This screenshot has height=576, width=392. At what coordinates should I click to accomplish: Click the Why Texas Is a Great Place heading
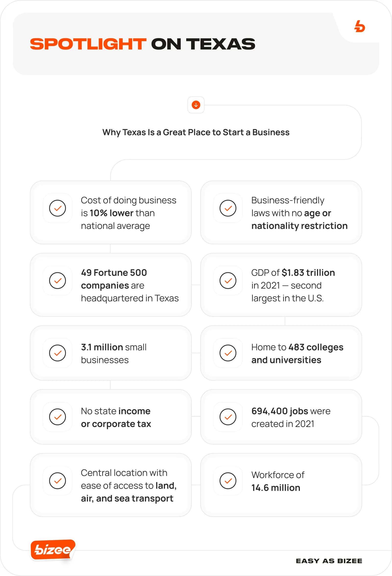(196, 132)
